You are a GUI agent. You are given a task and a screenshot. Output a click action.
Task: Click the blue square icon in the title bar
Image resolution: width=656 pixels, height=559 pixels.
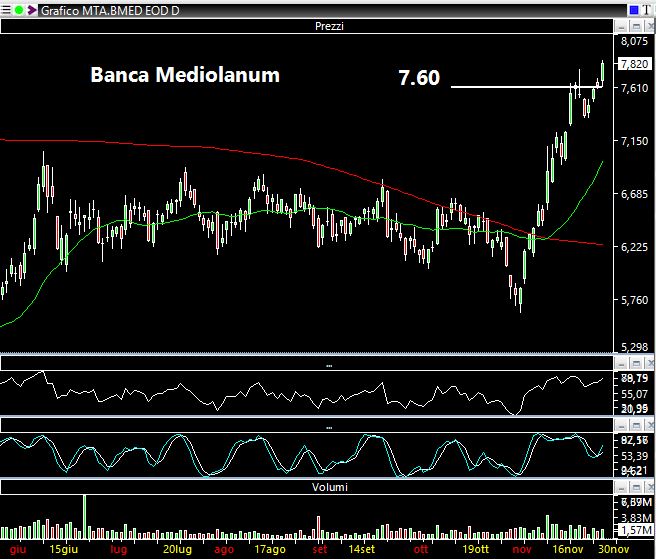[634, 10]
